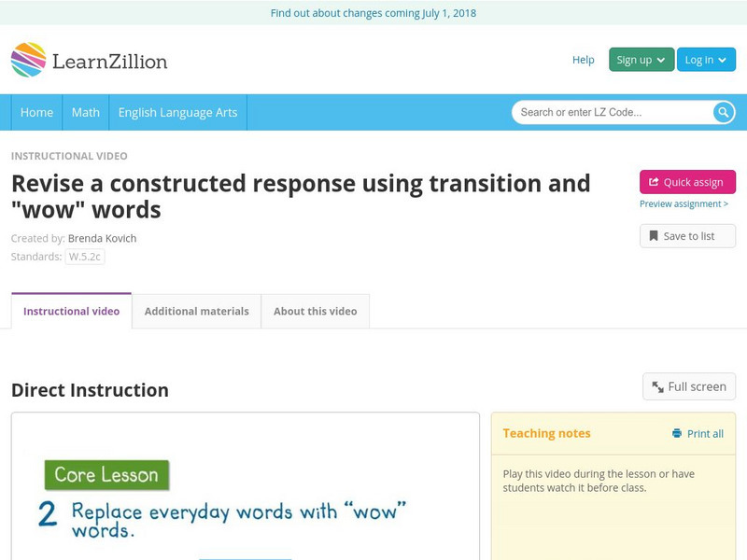The image size is (747, 560).
Task: Go to Home in navigation bar
Action: (x=36, y=112)
